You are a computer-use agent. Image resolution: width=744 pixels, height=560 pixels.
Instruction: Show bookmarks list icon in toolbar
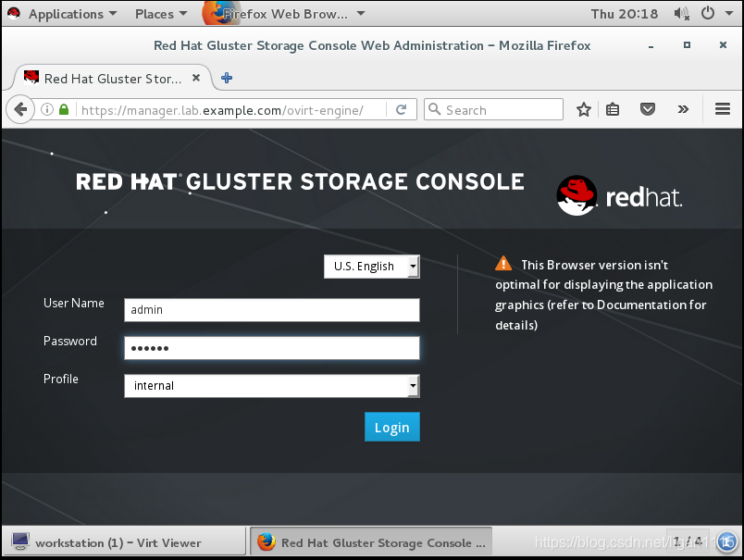(613, 109)
